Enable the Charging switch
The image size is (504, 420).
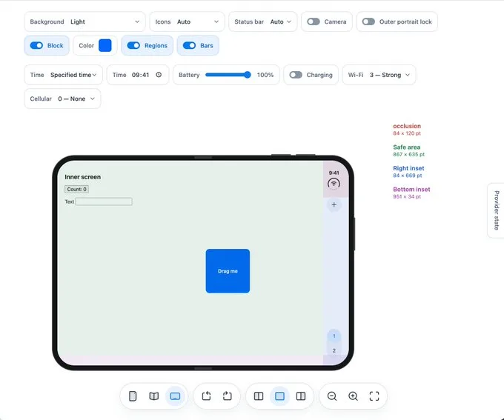(x=296, y=75)
